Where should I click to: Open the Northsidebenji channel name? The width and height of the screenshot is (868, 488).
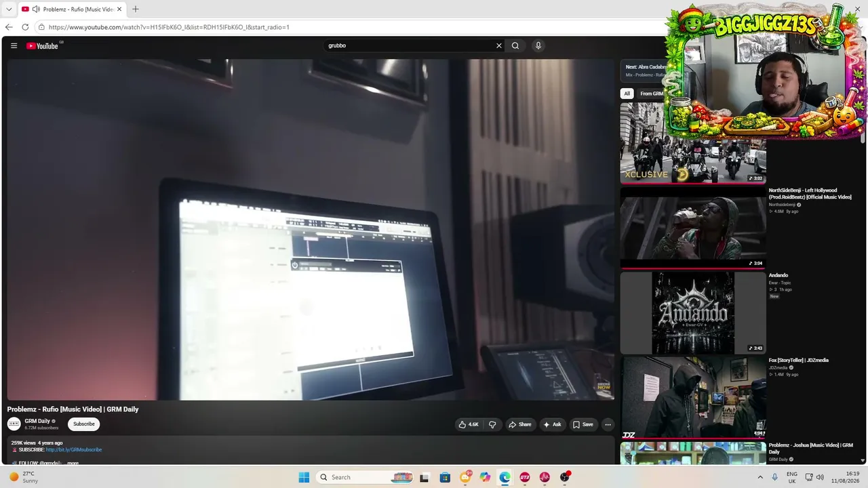(782, 205)
